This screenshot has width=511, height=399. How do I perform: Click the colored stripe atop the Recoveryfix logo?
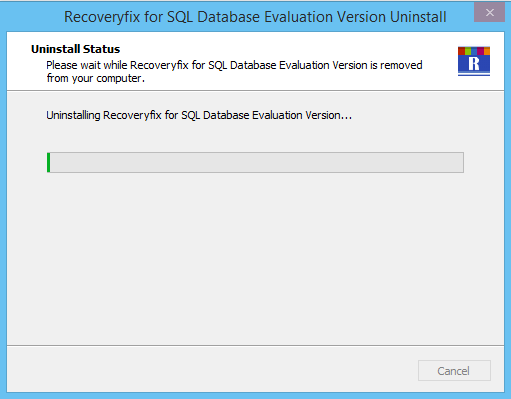(x=474, y=51)
